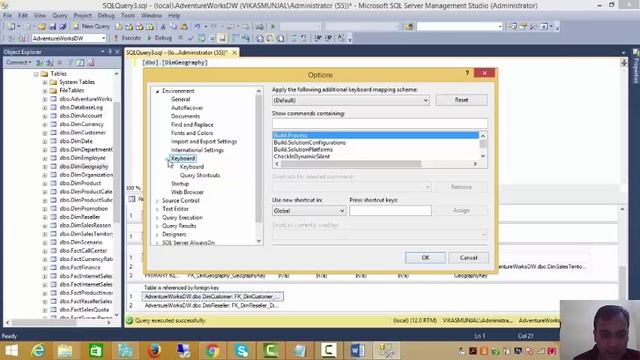Expand the Text Editor options node
Image resolution: width=640 pixels, height=360 pixels.
pos(158,209)
